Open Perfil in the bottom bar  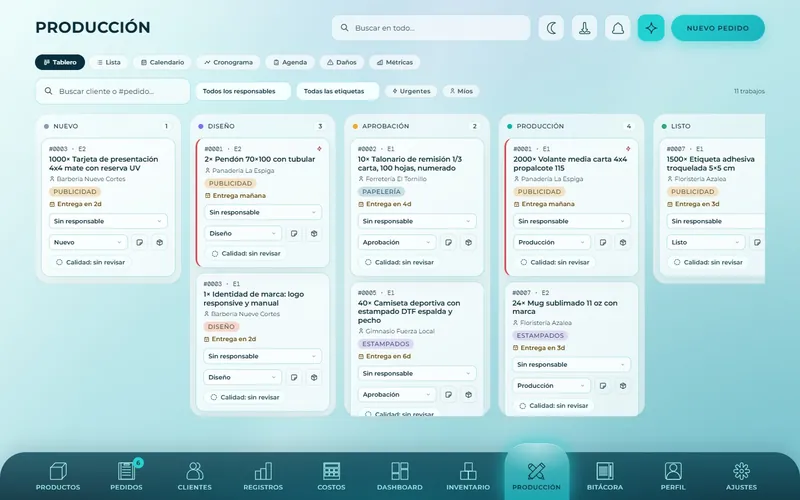pyautogui.click(x=673, y=476)
